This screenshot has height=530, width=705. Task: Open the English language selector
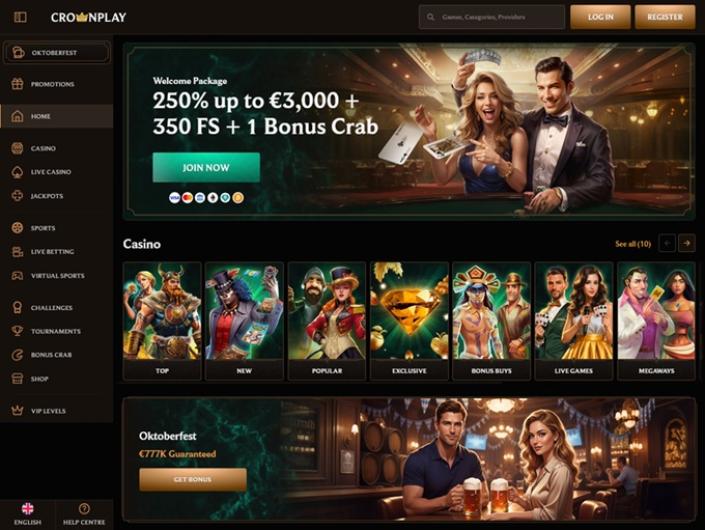click(x=27, y=514)
